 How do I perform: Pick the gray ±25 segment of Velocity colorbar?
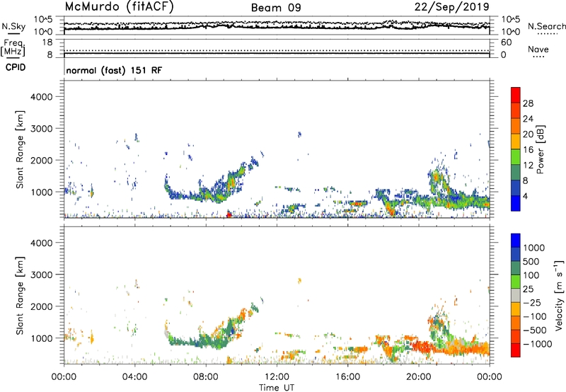point(516,295)
